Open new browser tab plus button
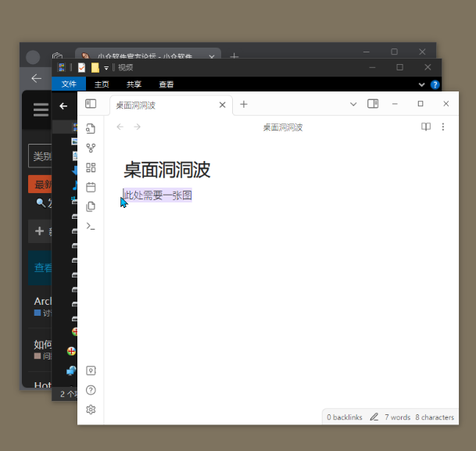The image size is (476, 451). click(234, 55)
